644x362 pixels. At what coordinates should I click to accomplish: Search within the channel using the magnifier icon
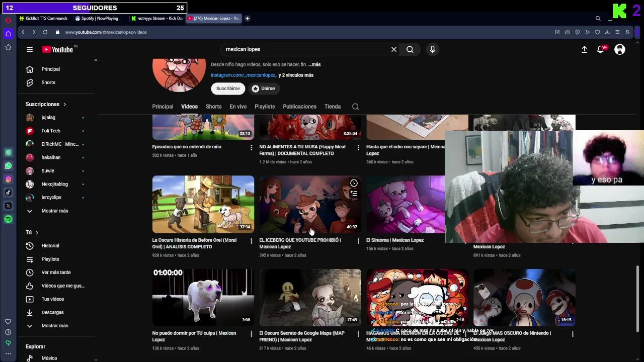click(x=356, y=107)
